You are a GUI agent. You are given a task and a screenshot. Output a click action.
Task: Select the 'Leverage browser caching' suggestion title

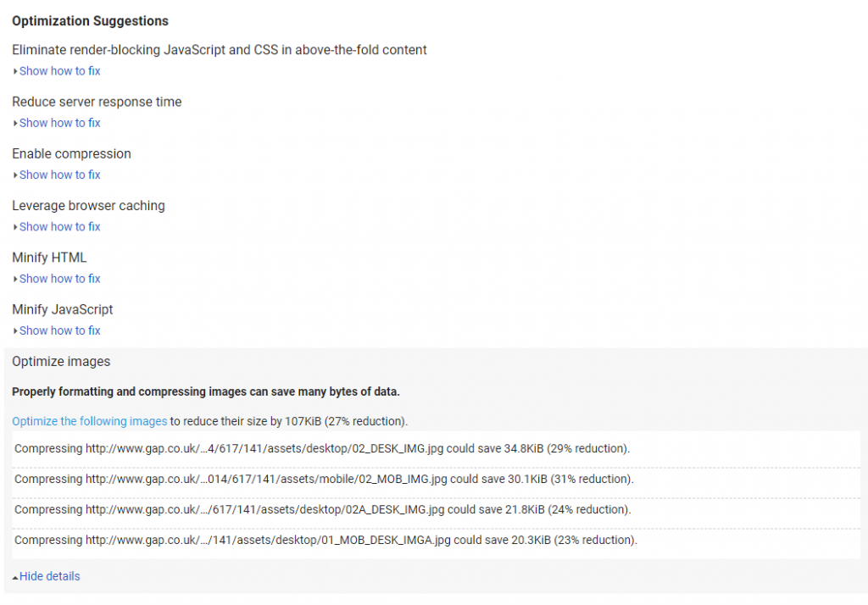point(88,205)
